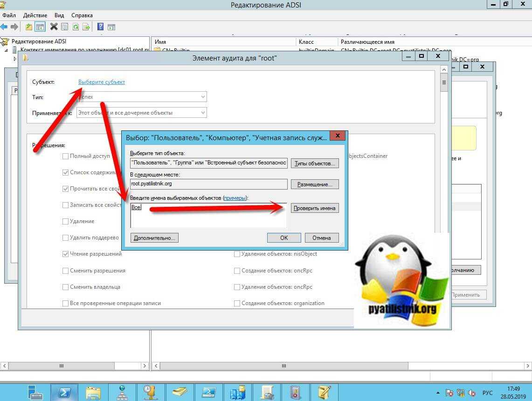Click the object names input field containing "Все"

tap(208, 215)
